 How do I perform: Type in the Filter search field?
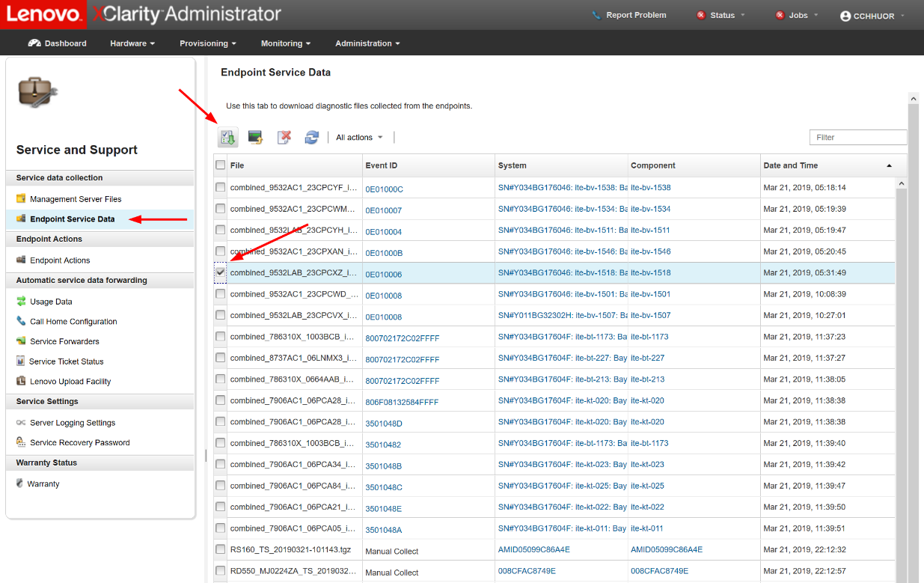point(858,138)
